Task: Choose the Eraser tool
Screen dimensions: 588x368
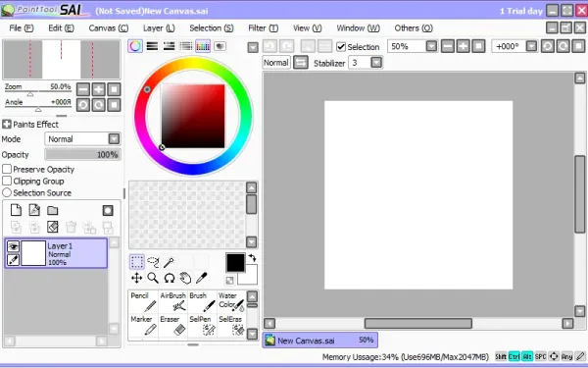Action: click(172, 325)
